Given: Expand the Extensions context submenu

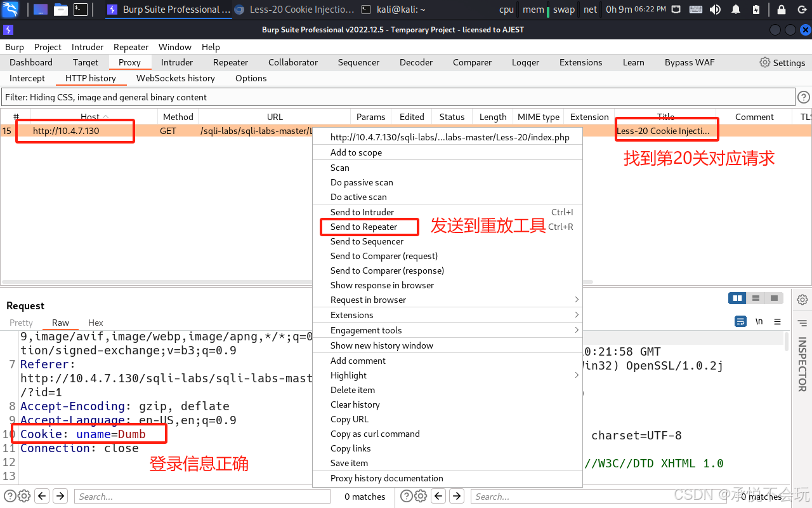Looking at the screenshot, I should pos(447,315).
